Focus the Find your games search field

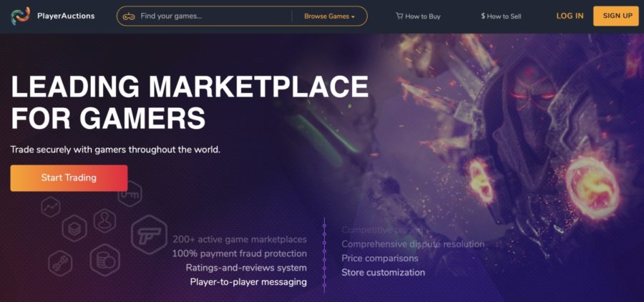point(211,16)
